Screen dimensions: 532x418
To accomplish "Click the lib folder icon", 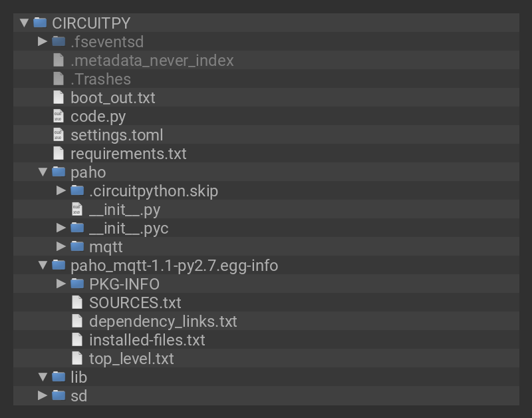I will (x=59, y=377).
